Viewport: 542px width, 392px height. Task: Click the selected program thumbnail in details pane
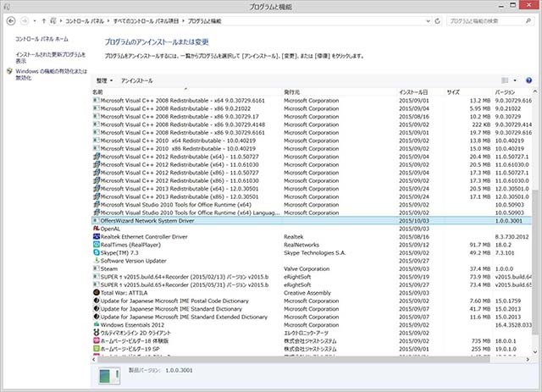click(109, 376)
